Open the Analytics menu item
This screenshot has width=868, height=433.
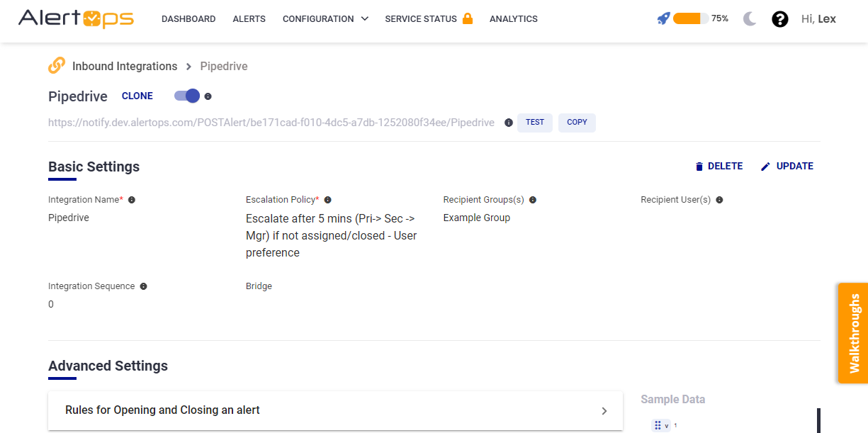pyautogui.click(x=513, y=19)
